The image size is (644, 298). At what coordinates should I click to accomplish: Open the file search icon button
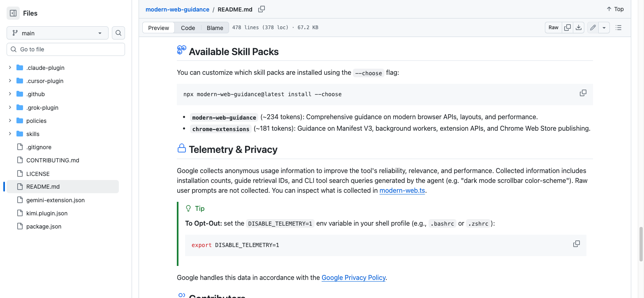click(118, 33)
